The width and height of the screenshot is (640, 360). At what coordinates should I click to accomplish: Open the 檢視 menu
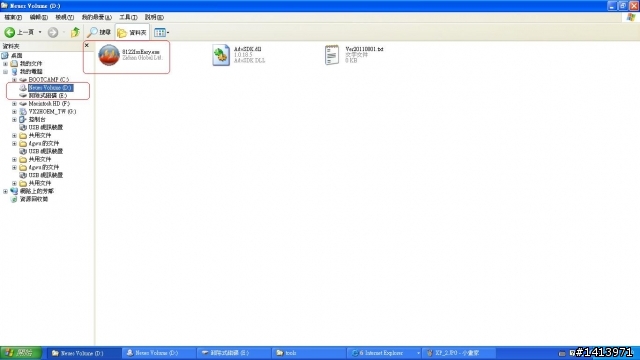(64, 17)
